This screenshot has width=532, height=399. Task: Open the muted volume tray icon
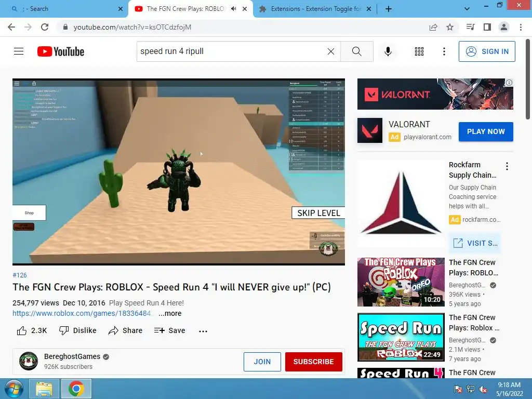pyautogui.click(x=484, y=389)
